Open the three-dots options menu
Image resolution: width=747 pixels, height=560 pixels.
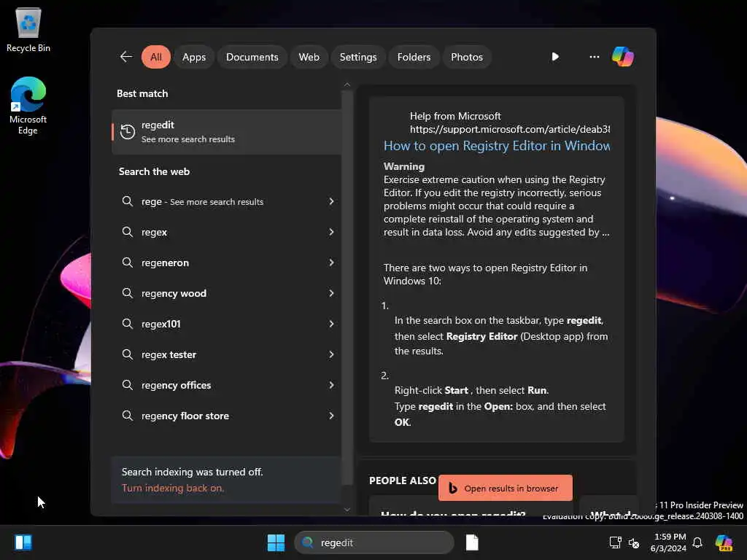pos(594,57)
